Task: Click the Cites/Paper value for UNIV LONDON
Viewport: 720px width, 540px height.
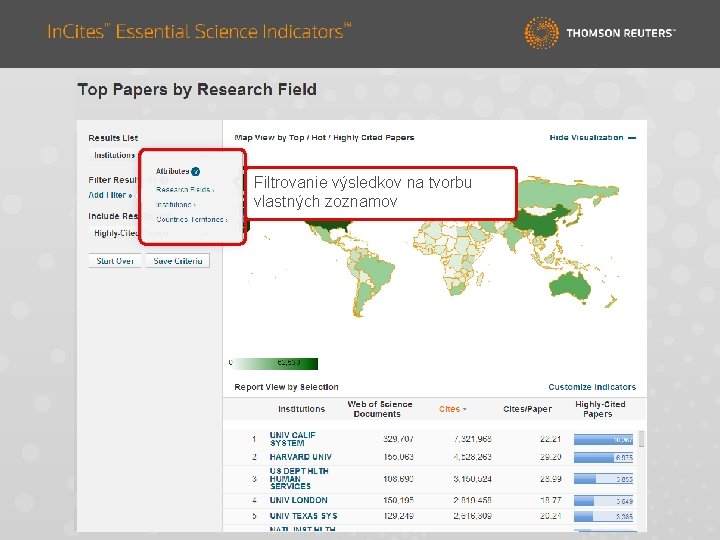Action: pyautogui.click(x=551, y=500)
